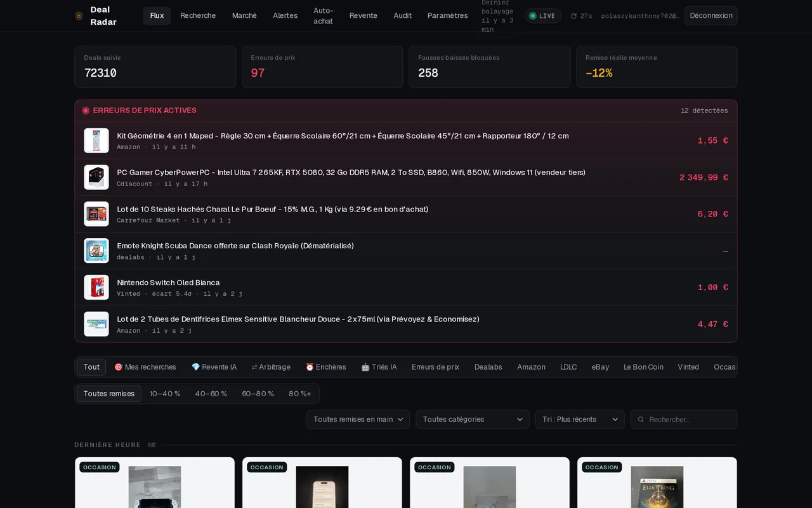Click the Deal Radar logo icon

pos(79,16)
